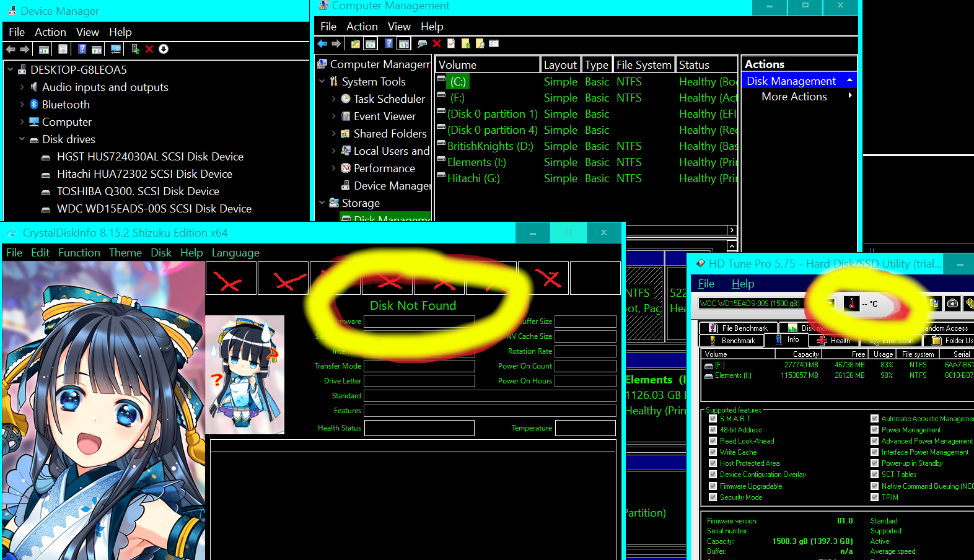Click the screenshot camera icon in HD Tune
This screenshot has width=974, height=560.
point(952,303)
